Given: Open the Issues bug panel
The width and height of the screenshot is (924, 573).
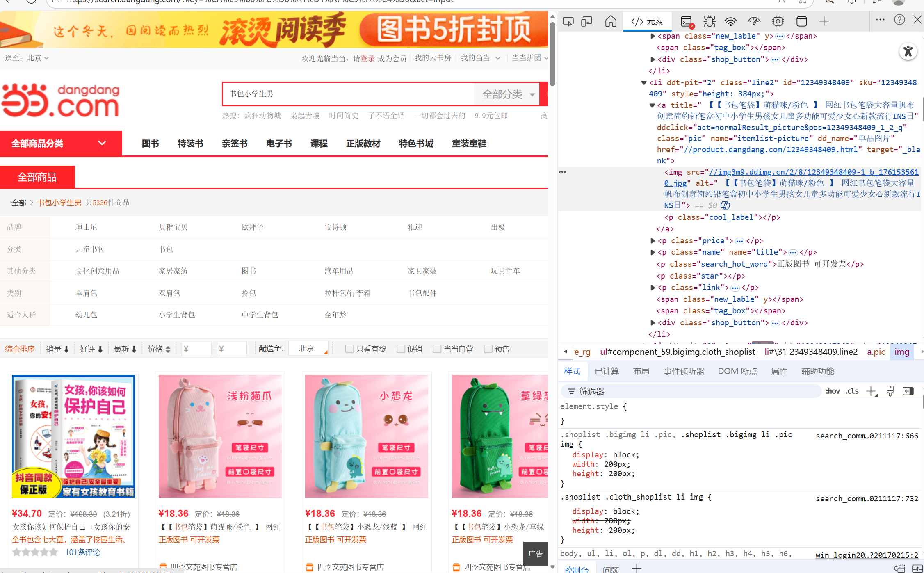Looking at the screenshot, I should click(x=709, y=21).
